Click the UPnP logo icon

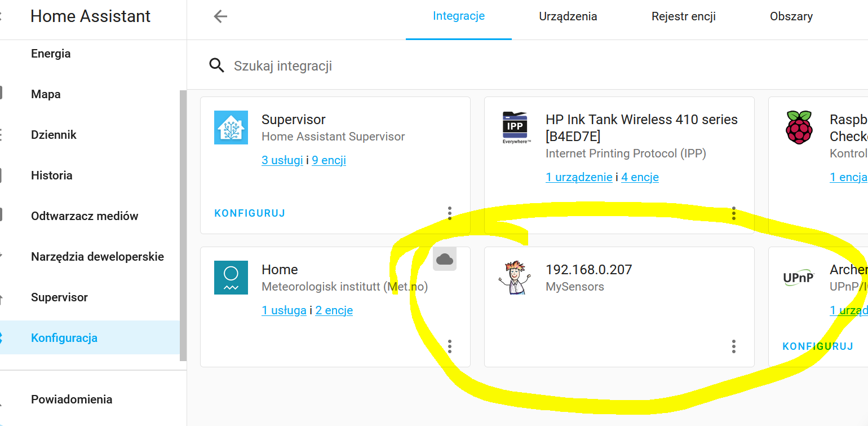[x=799, y=278]
